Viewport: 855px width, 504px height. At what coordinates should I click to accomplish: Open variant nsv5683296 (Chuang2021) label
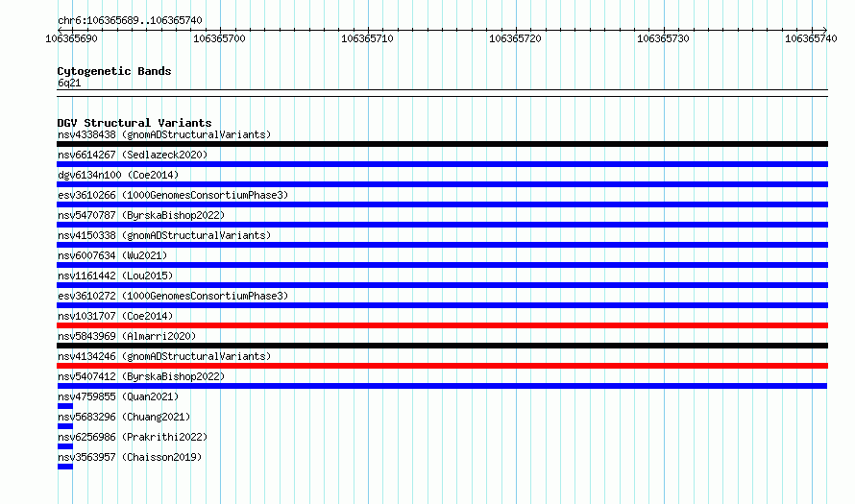[x=124, y=417]
